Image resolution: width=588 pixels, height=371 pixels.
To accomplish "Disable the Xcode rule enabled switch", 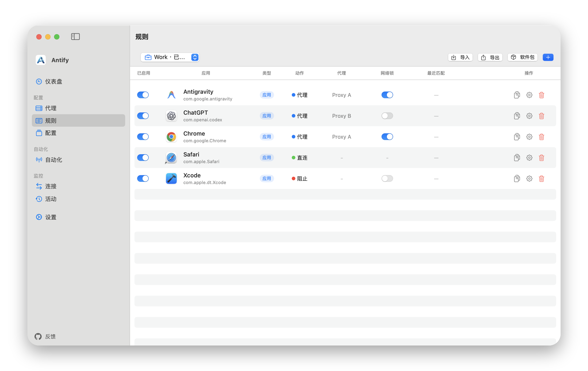I will [x=143, y=178].
